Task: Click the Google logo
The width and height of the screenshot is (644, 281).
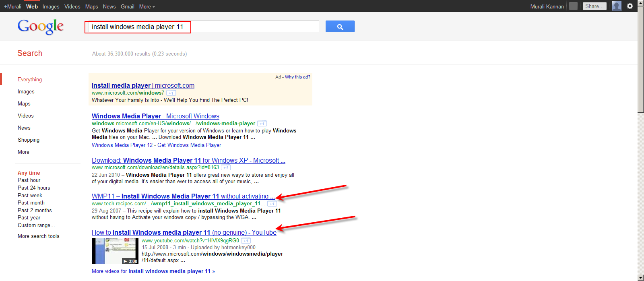Action: click(40, 27)
